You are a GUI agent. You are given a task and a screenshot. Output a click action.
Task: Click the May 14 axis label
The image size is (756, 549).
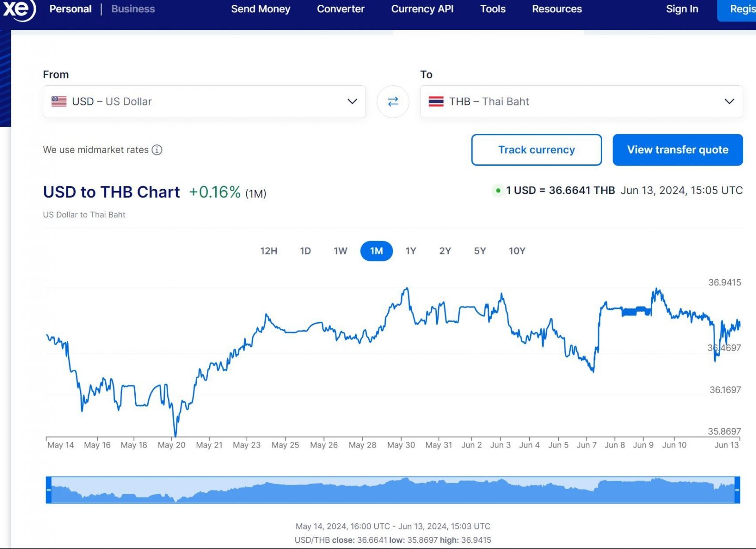(x=60, y=445)
